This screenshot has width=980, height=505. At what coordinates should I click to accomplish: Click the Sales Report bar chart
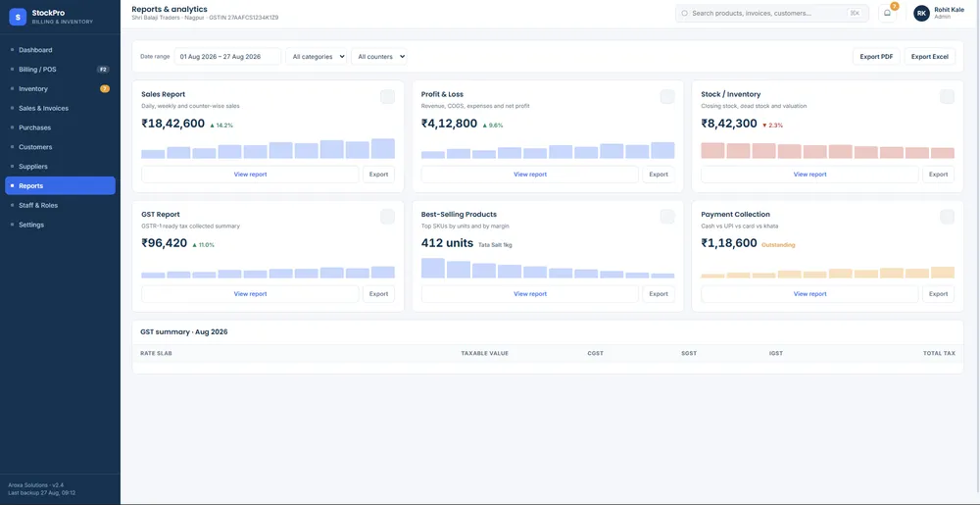pyautogui.click(x=269, y=149)
